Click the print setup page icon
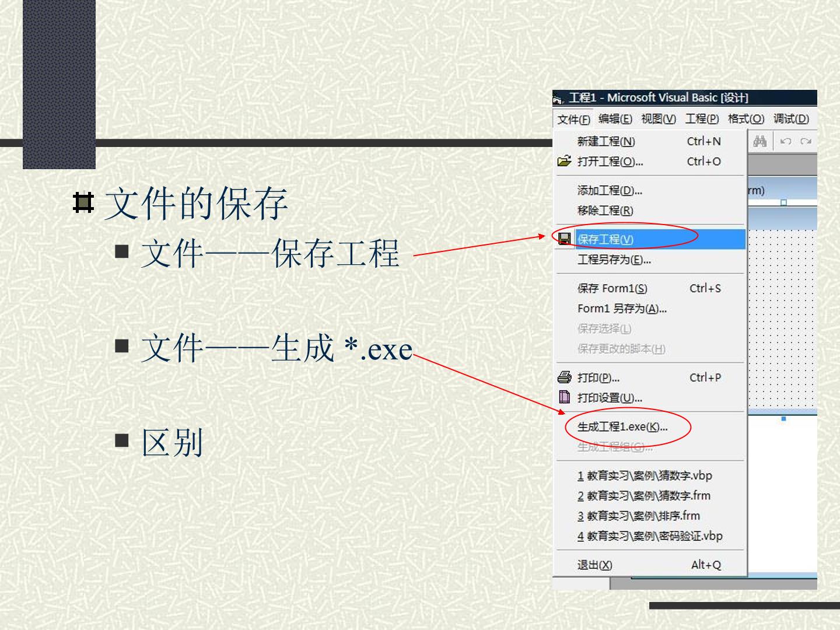This screenshot has width=840, height=630. 564,397
